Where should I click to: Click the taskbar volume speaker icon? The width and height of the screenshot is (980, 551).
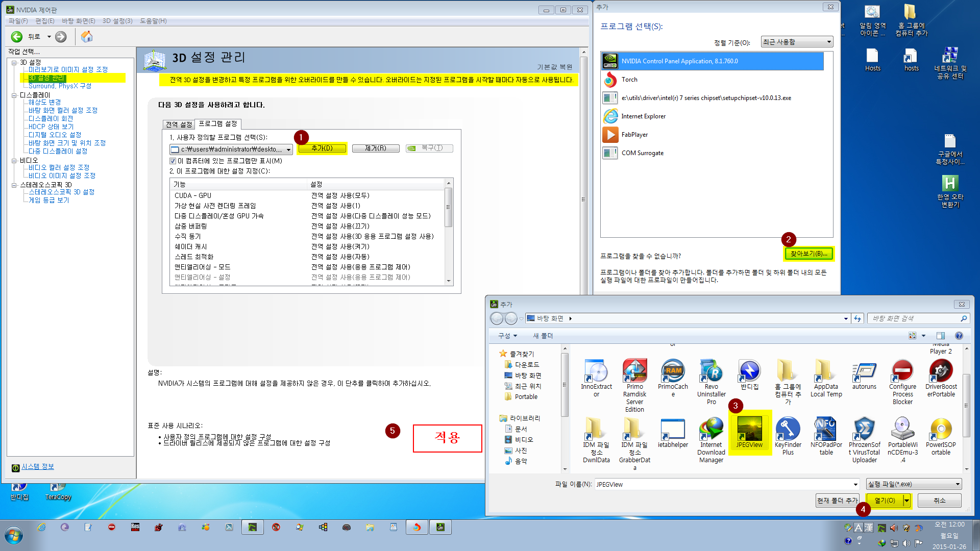click(906, 543)
